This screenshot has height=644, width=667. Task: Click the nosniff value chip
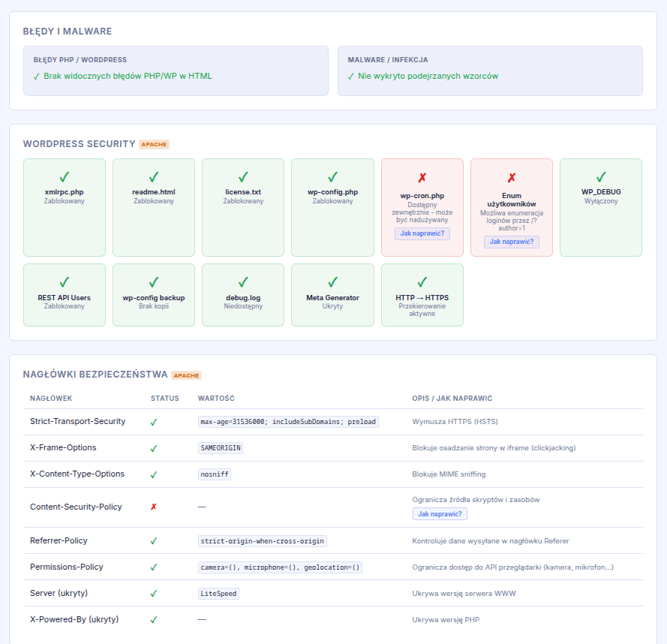(215, 474)
